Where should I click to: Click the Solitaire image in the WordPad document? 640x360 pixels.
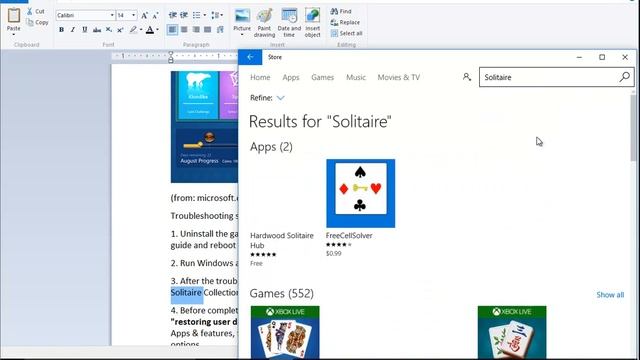pos(204,127)
